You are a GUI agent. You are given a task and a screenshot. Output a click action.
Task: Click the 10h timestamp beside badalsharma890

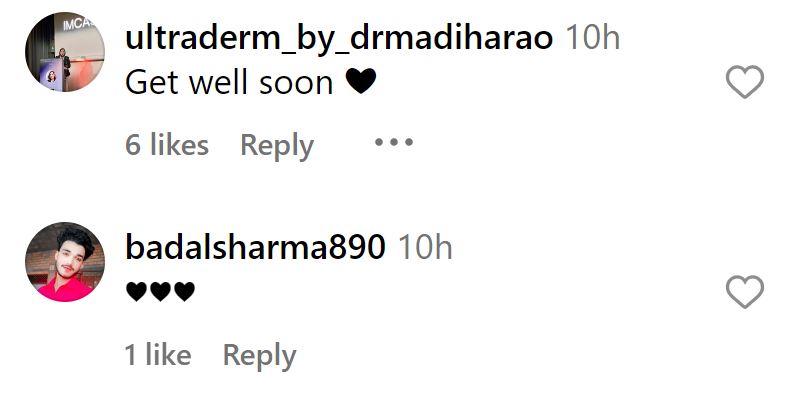point(425,248)
